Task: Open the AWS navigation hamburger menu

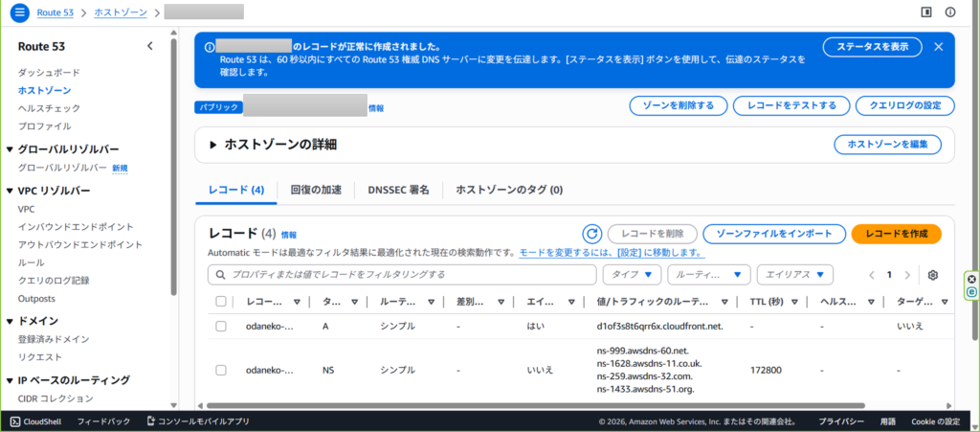Action: point(20,12)
